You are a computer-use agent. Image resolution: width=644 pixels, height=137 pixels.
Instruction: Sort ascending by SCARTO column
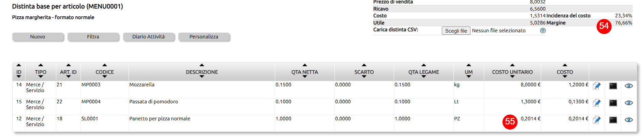(364, 65)
